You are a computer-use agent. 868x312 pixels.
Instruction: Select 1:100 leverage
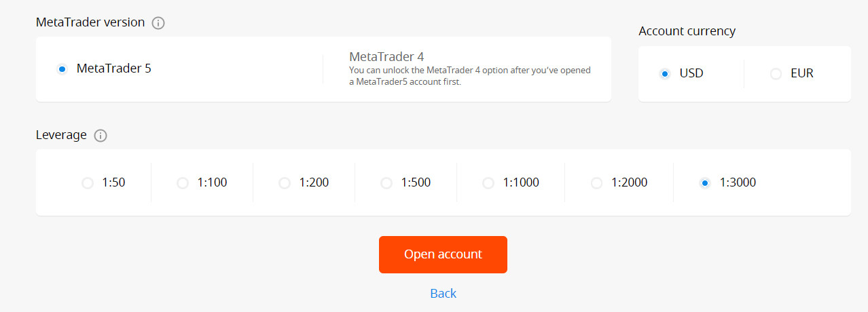183,183
